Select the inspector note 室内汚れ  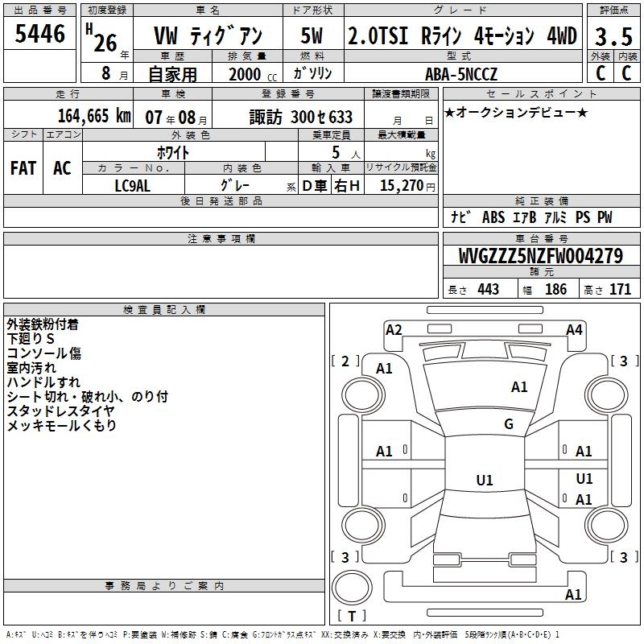[x=31, y=368]
